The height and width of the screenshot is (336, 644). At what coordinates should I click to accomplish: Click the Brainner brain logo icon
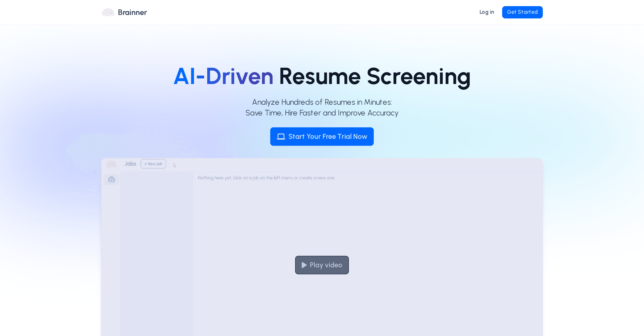108,12
